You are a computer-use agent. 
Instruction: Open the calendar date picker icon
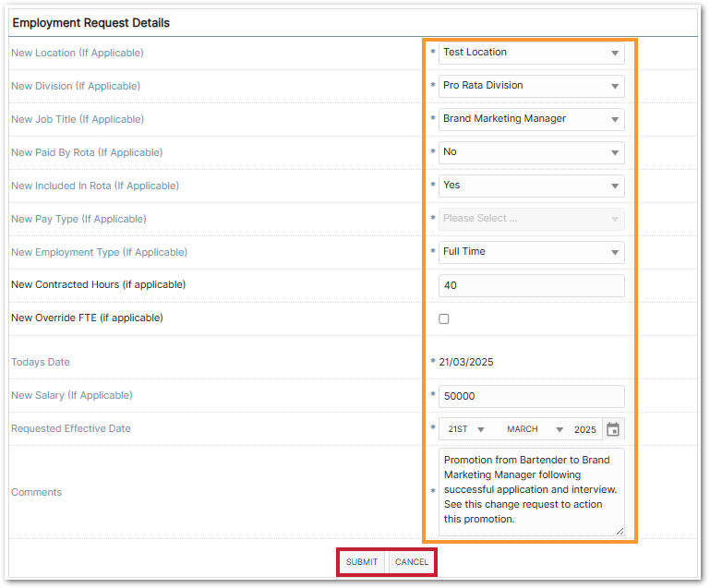click(x=613, y=429)
